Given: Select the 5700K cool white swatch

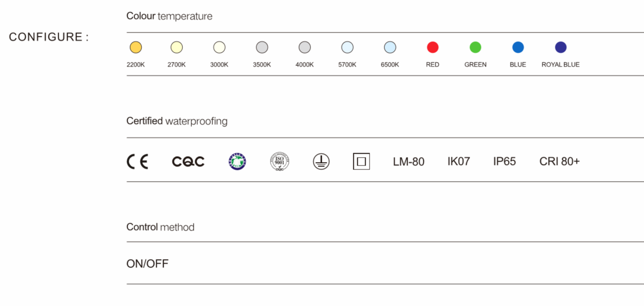Looking at the screenshot, I should pos(347,47).
